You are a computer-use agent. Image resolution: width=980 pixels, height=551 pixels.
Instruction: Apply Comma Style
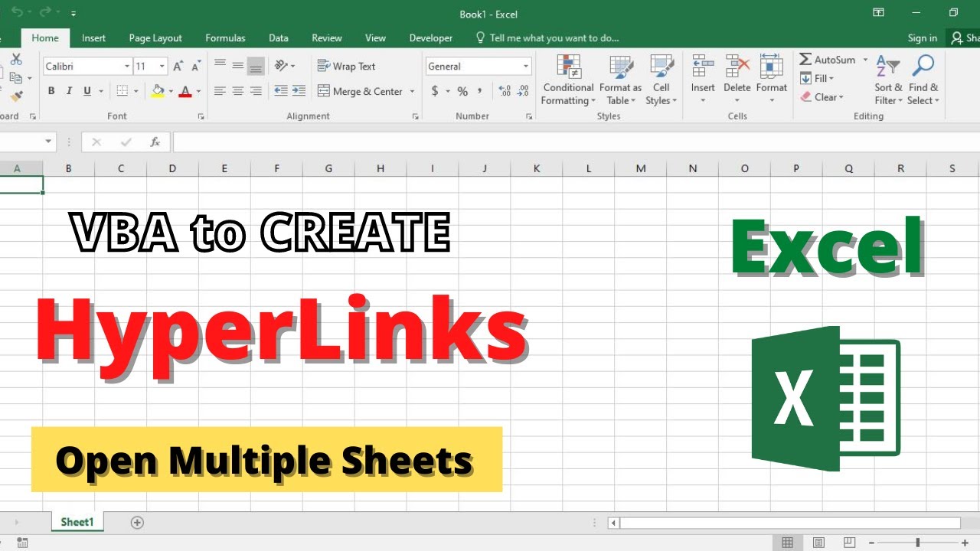click(480, 91)
